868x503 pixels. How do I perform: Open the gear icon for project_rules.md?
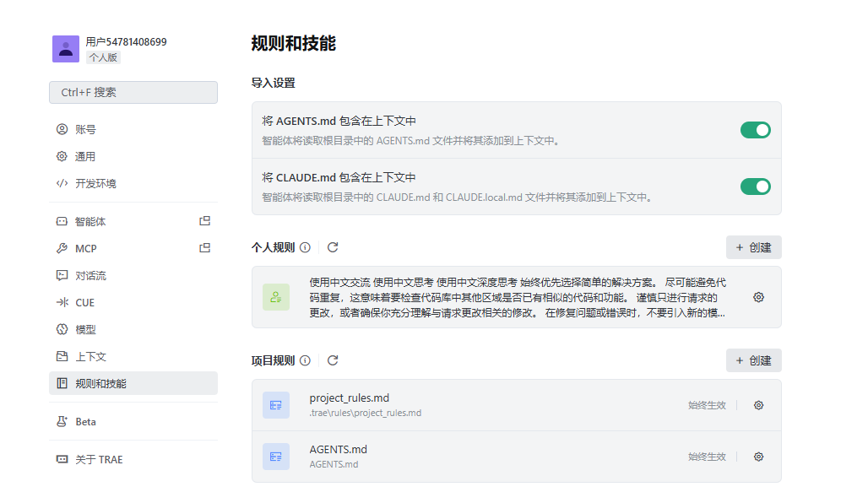click(758, 405)
